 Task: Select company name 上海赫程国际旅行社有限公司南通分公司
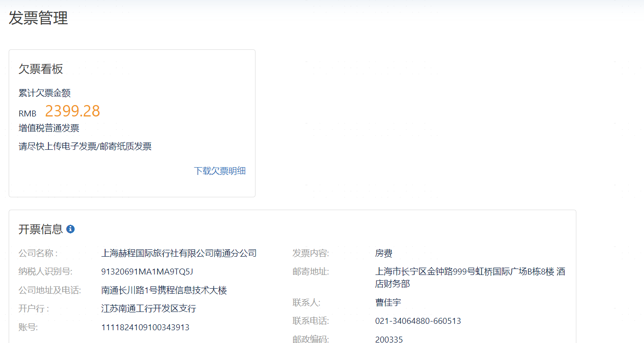point(179,253)
